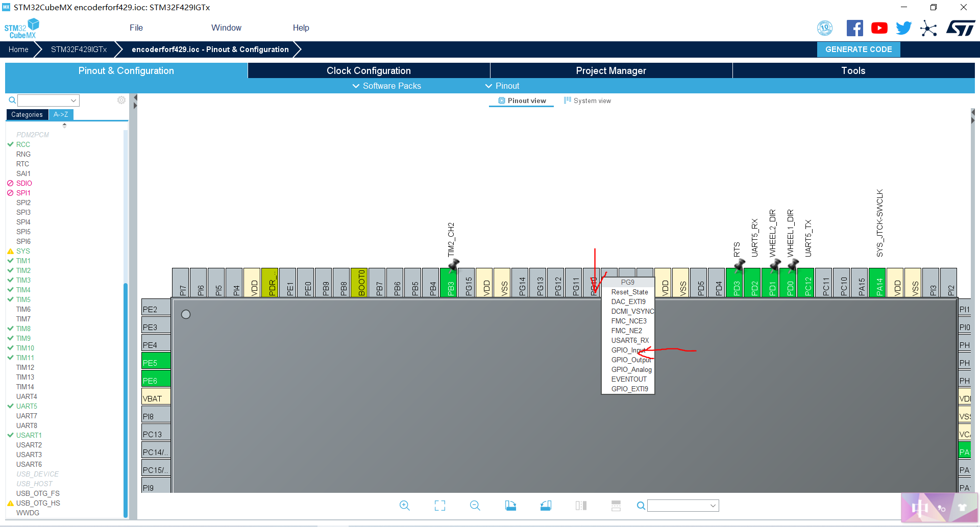
Task: Click the STM32CubeMX logo
Action: point(22,29)
